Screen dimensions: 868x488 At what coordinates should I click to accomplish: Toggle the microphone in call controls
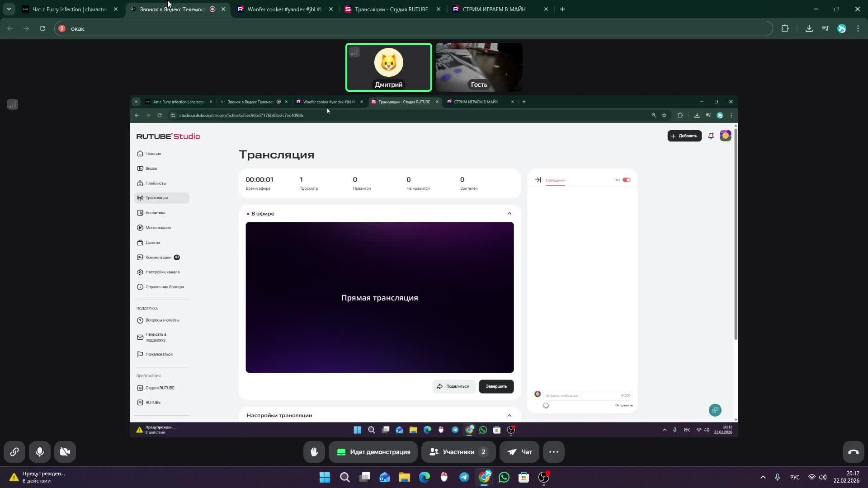[x=40, y=452]
